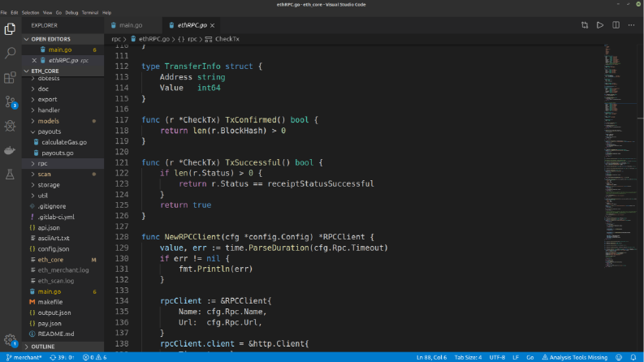Open the Edit menu

pyautogui.click(x=15, y=13)
